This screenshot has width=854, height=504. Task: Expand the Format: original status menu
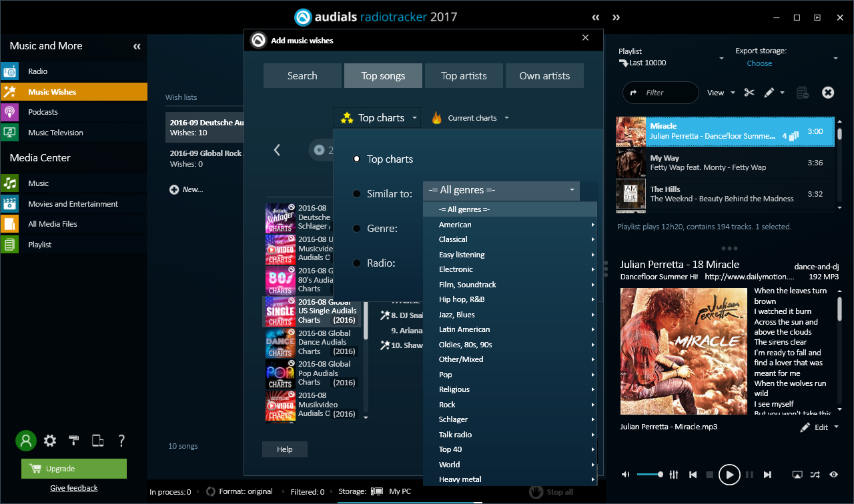point(240,492)
